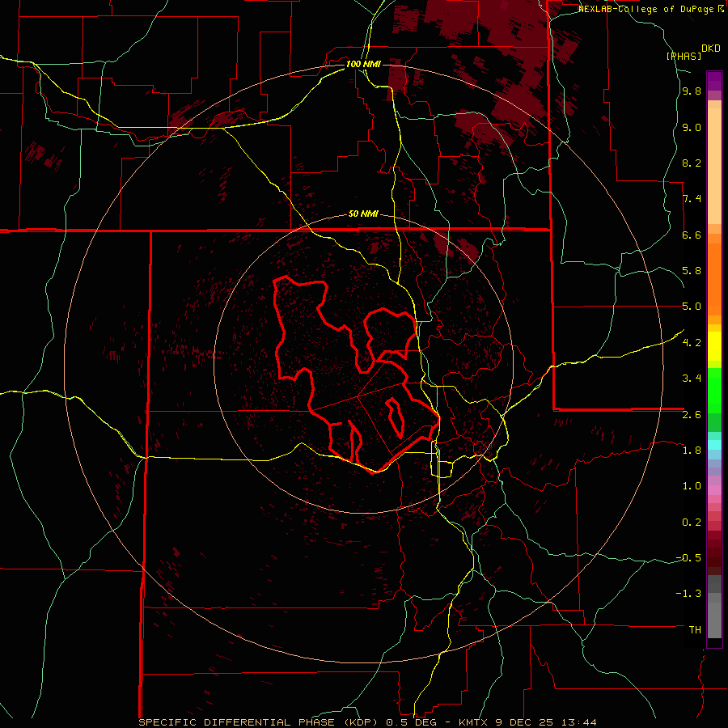The height and width of the screenshot is (728, 728).
Task: Click the "DKD" product code label
Action: click(x=711, y=49)
